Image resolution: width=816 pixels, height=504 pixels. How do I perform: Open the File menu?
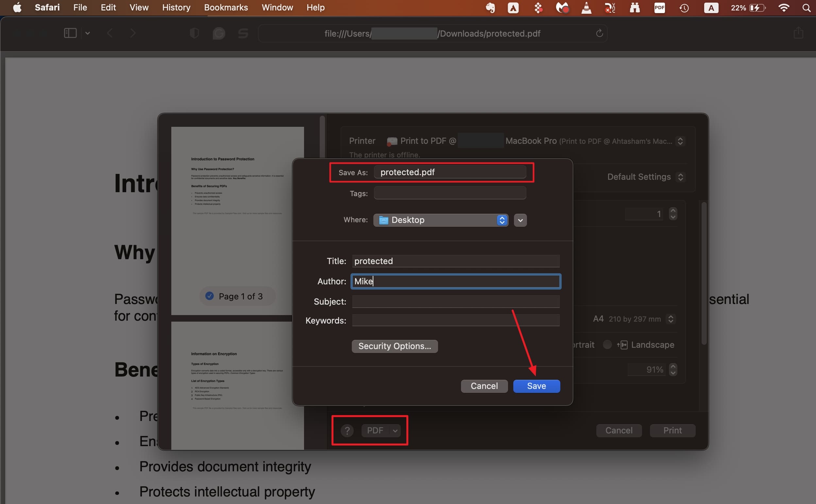coord(80,7)
